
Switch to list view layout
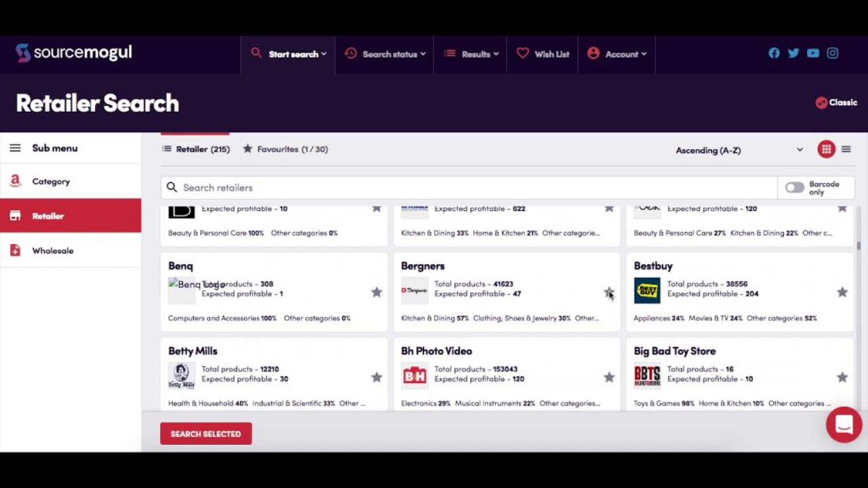pyautogui.click(x=846, y=149)
